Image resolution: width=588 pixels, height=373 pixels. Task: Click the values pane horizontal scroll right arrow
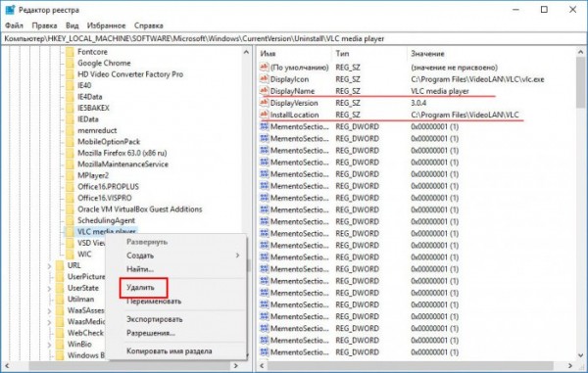tap(570, 365)
